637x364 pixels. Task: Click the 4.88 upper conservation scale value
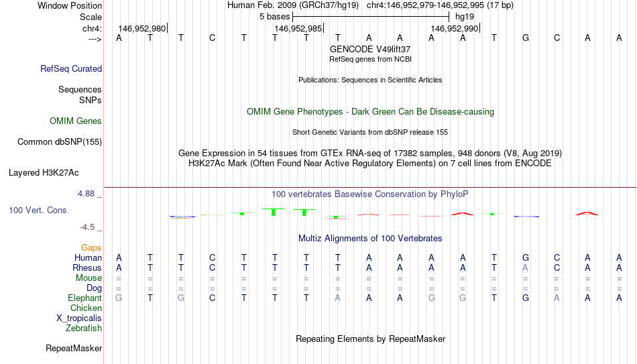(86, 193)
